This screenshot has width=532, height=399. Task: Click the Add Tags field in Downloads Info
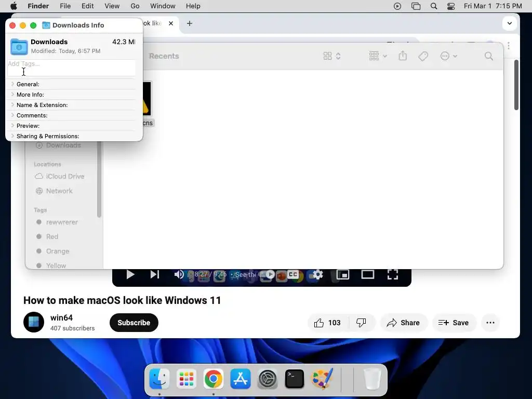[x=71, y=68]
